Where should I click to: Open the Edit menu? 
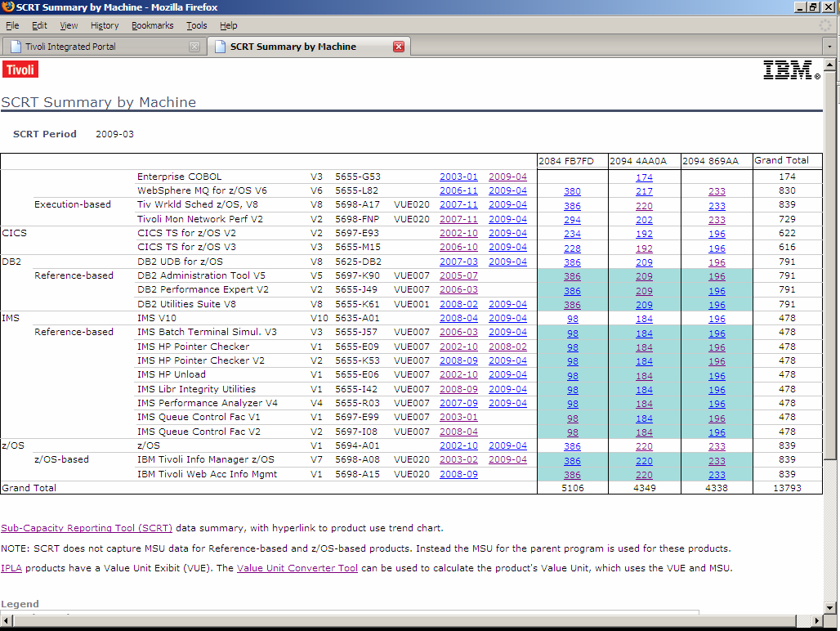pos(39,25)
